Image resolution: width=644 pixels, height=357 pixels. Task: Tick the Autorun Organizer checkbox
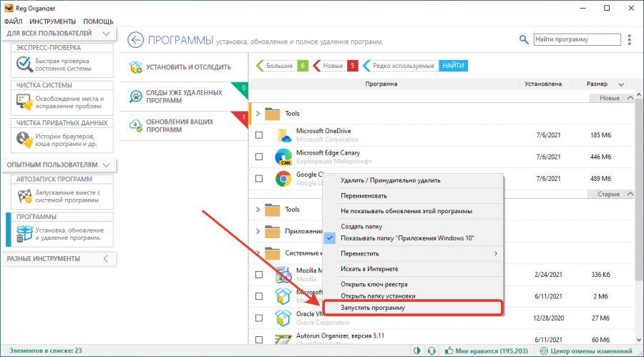point(259,340)
